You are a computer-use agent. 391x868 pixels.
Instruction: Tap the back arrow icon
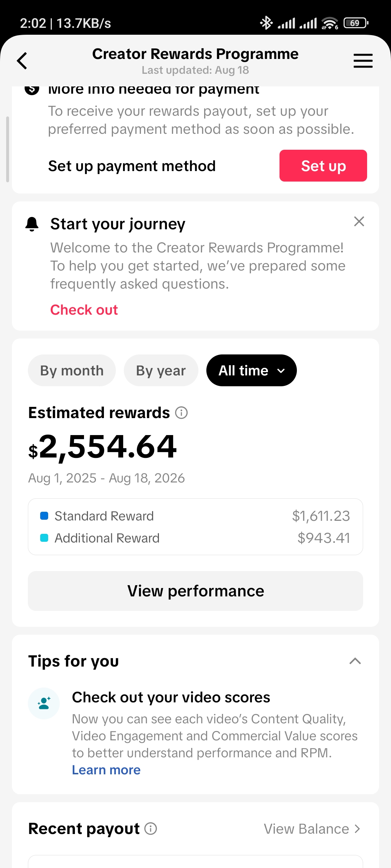coord(22,61)
